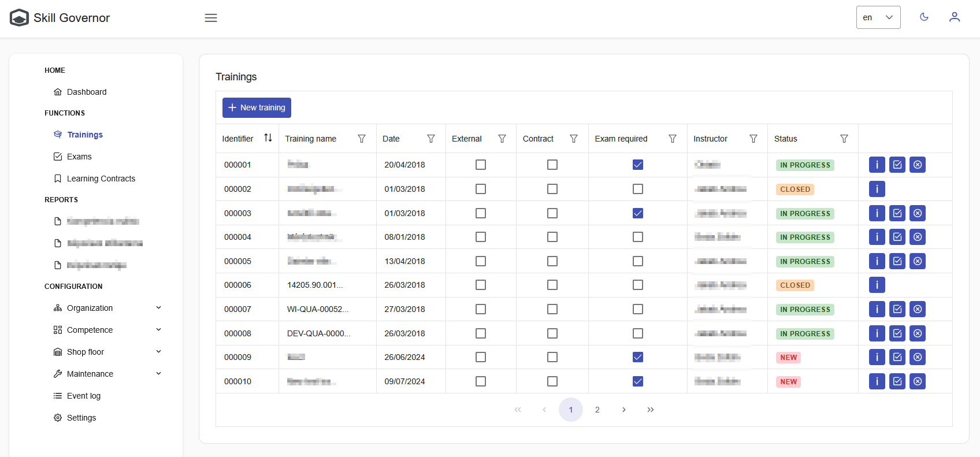The width and height of the screenshot is (980, 457).
Task: Click info icon for training 000002
Action: pos(877,189)
